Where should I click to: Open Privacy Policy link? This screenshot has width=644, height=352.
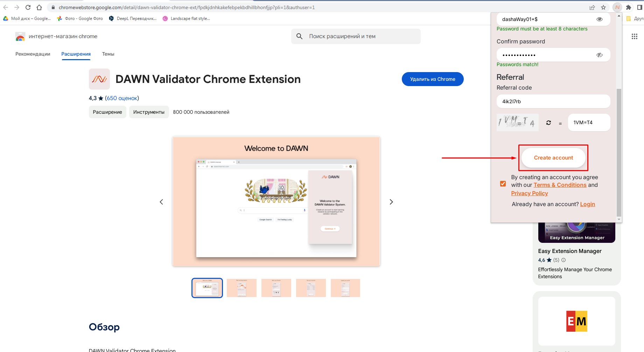(x=530, y=193)
